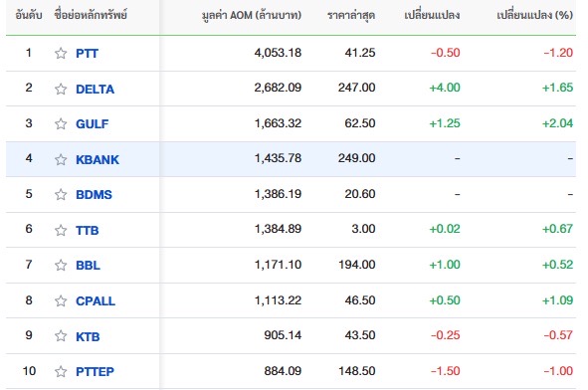588x390 pixels.
Task: Go to BDMS quote page
Action: coord(94,194)
